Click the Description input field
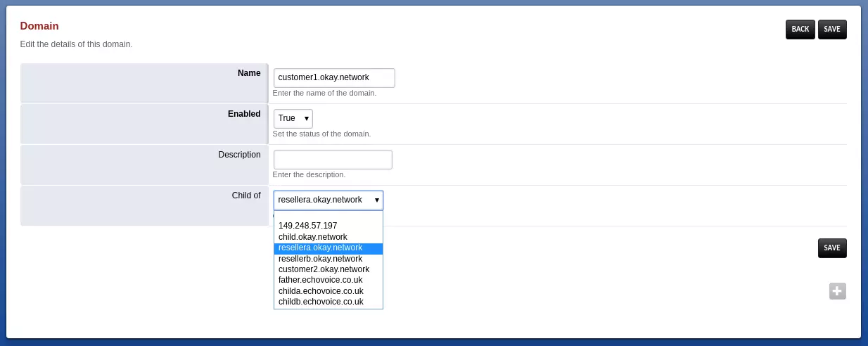 pyautogui.click(x=333, y=160)
